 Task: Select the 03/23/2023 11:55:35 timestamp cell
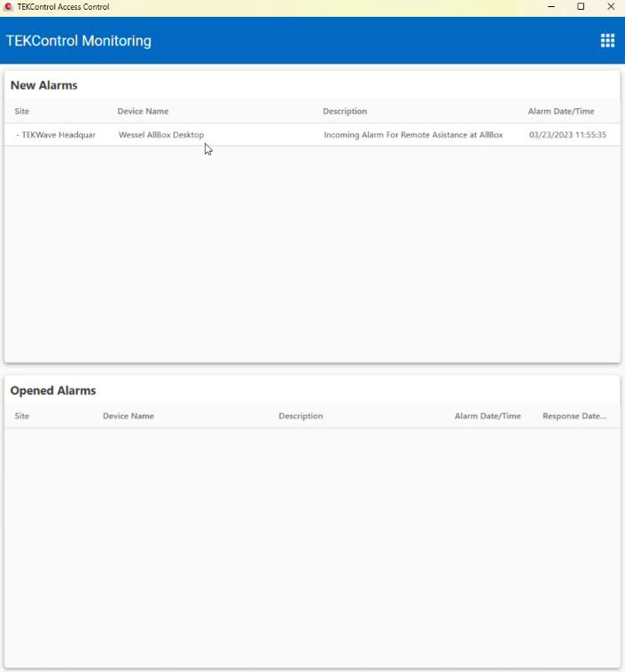pos(567,135)
